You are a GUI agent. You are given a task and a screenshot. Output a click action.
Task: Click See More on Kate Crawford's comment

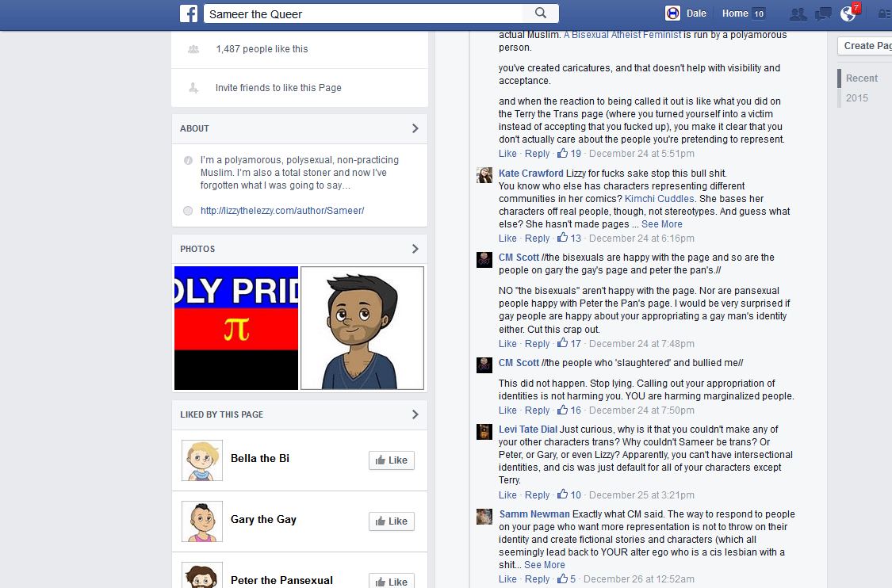[x=661, y=224]
